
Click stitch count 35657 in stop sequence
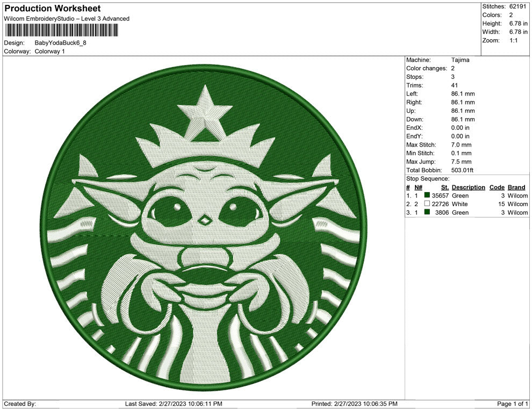coord(440,195)
